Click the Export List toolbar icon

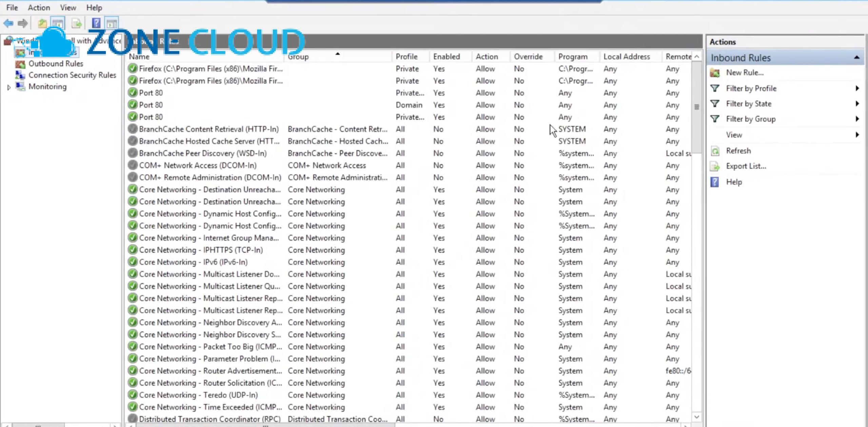click(x=77, y=23)
